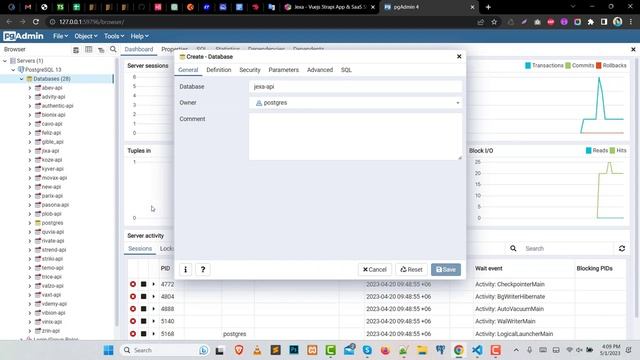Collapse the Databases (28) node
Screen dimensions: 640x360
pyautogui.click(x=22, y=79)
